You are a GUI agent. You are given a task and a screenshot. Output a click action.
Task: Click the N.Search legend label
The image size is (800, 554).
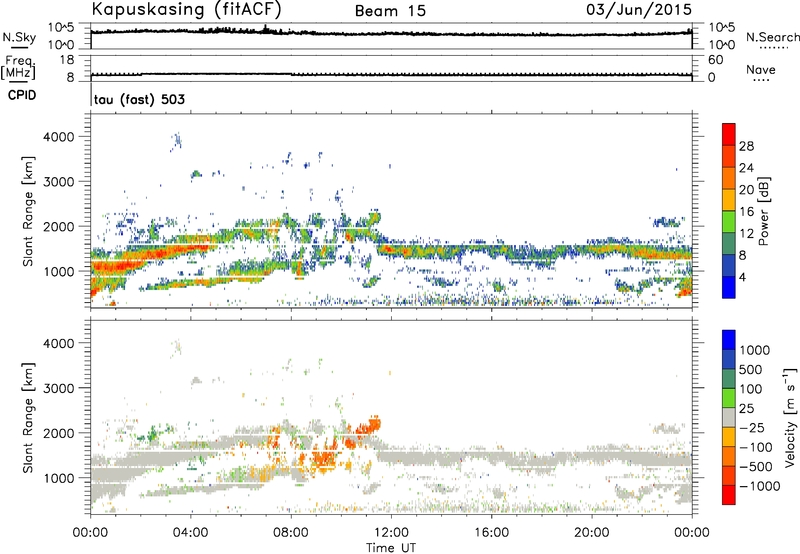[773, 37]
